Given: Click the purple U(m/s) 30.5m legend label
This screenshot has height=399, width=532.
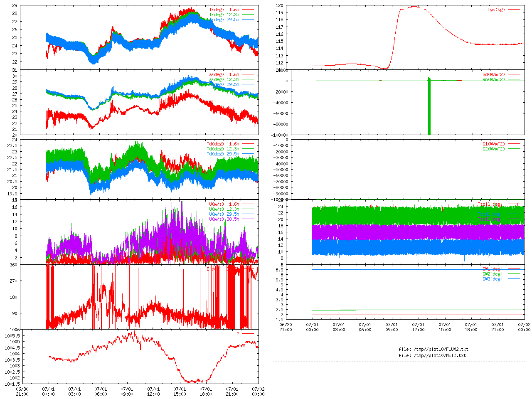Looking at the screenshot, I should click(x=224, y=219).
